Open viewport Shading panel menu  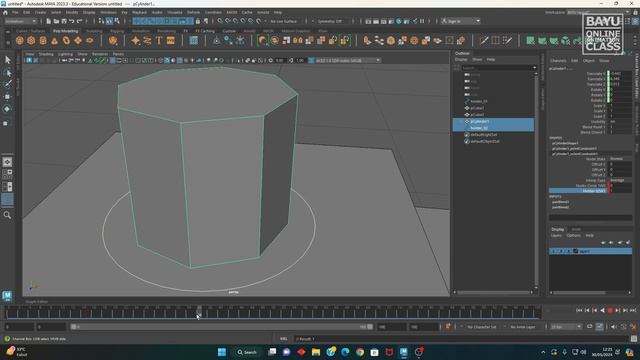pyautogui.click(x=46, y=54)
